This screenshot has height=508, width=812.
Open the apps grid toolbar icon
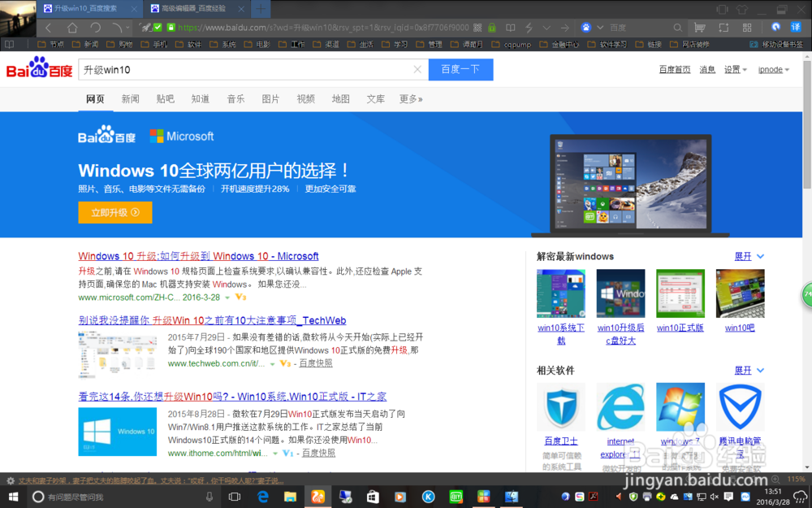click(747, 28)
